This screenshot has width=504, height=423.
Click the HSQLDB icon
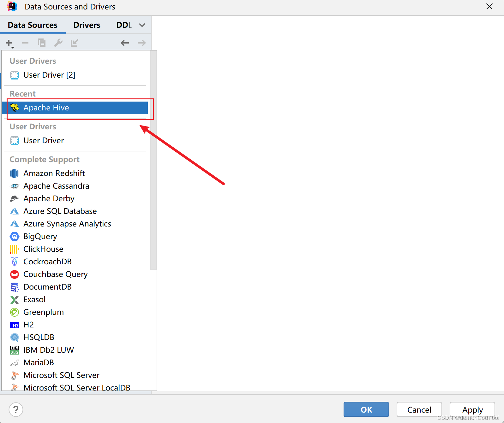[x=15, y=337]
